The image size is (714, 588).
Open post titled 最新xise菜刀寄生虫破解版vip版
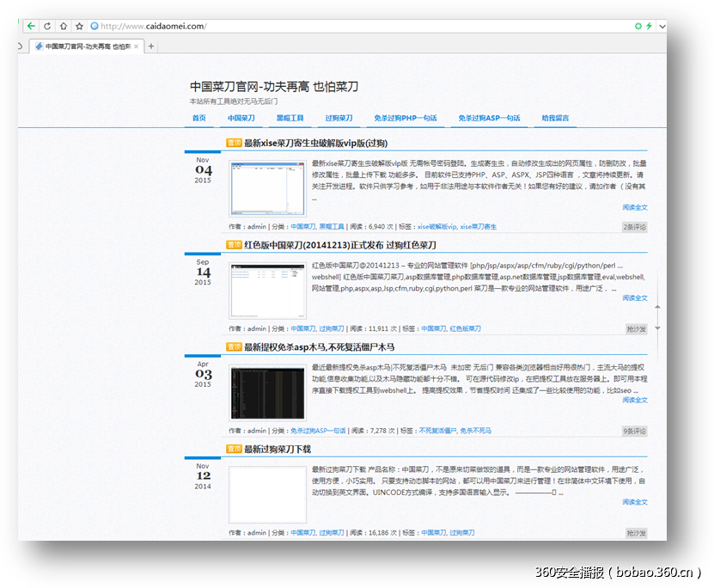click(315, 144)
